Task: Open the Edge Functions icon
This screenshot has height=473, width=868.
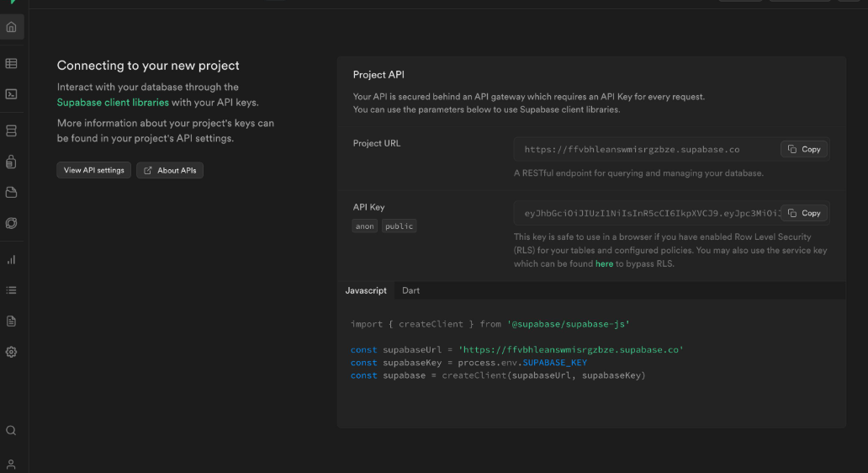Action: (11, 223)
